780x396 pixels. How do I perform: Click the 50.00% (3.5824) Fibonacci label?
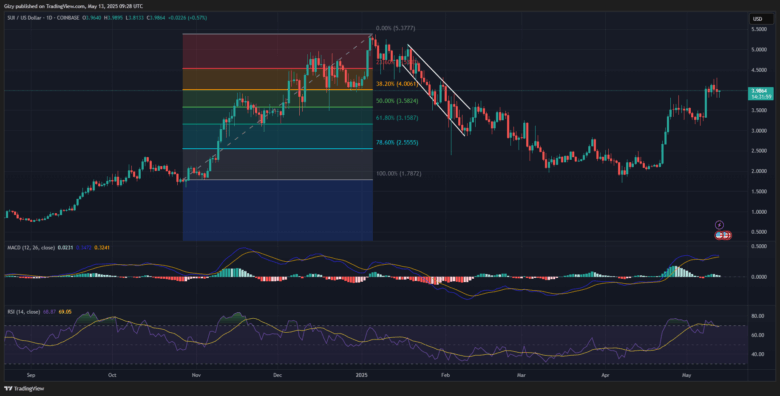pos(397,101)
